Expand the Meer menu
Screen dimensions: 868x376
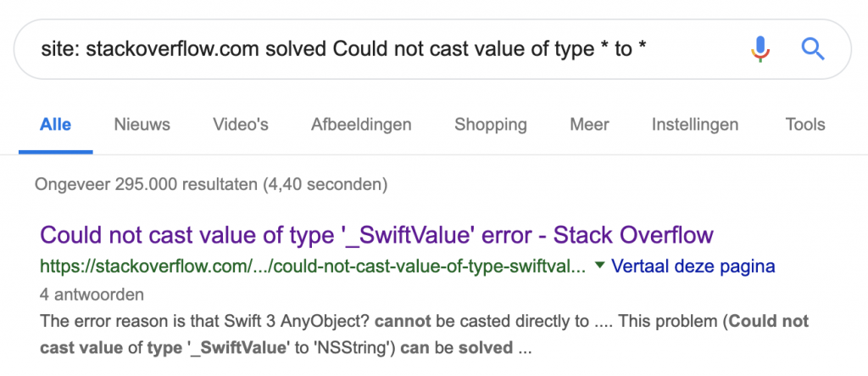[589, 125]
